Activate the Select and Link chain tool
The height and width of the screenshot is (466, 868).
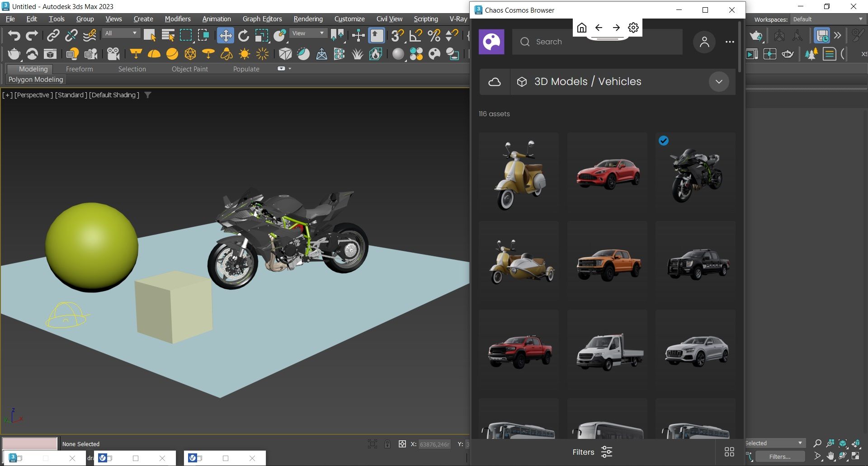click(x=53, y=35)
